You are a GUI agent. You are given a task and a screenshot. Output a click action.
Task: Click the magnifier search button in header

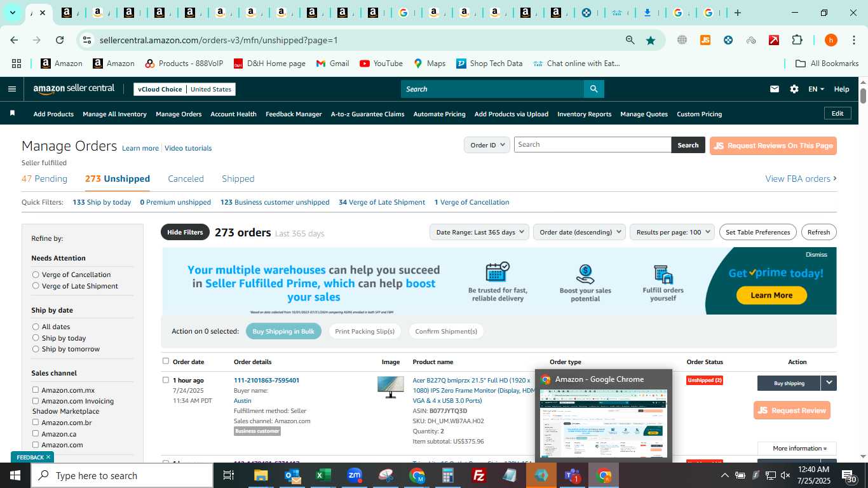[593, 89]
